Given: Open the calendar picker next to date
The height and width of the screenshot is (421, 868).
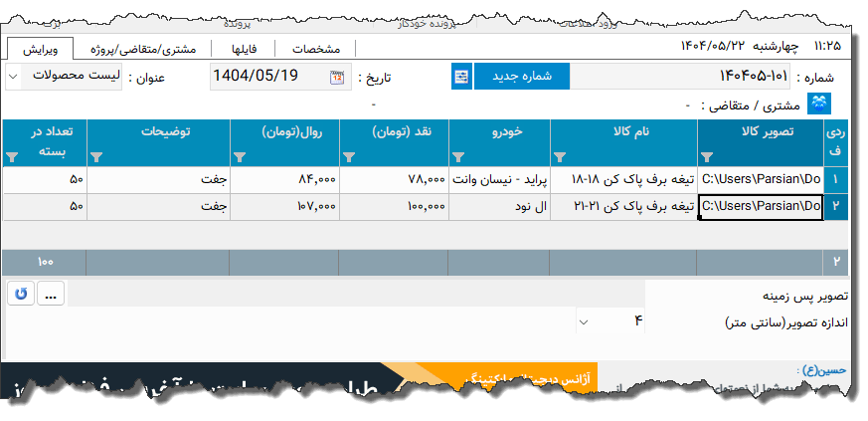Looking at the screenshot, I should 337,78.
